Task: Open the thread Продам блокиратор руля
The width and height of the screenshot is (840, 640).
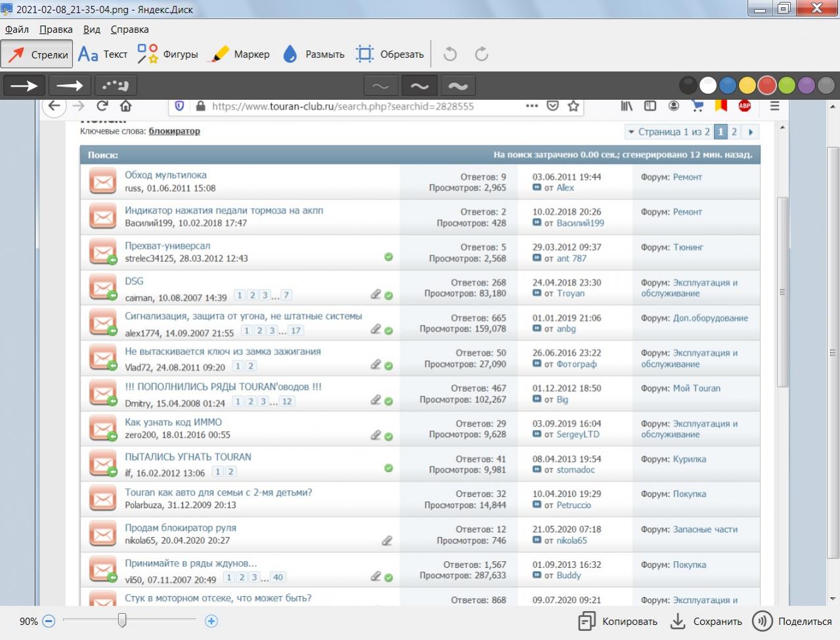Action: pyautogui.click(x=181, y=528)
